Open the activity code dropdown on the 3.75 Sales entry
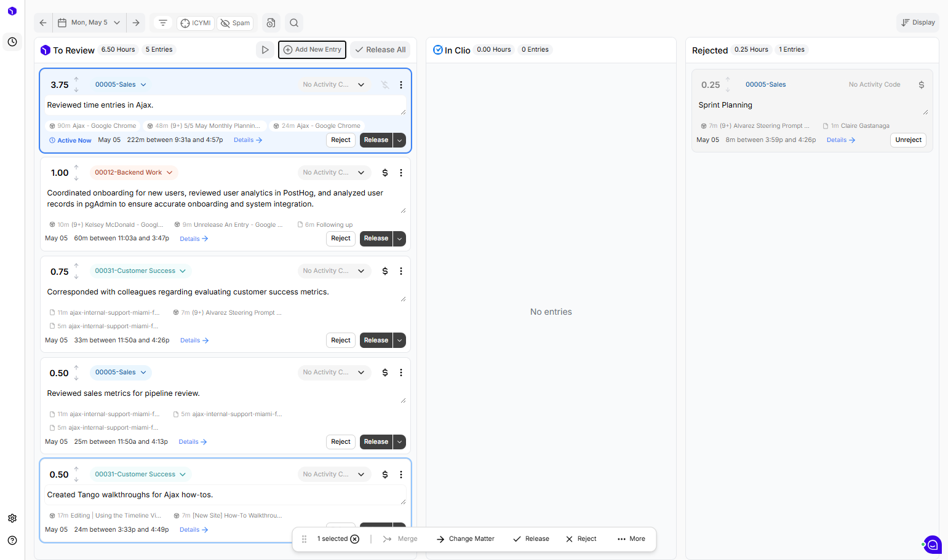948x560 pixels. [334, 85]
